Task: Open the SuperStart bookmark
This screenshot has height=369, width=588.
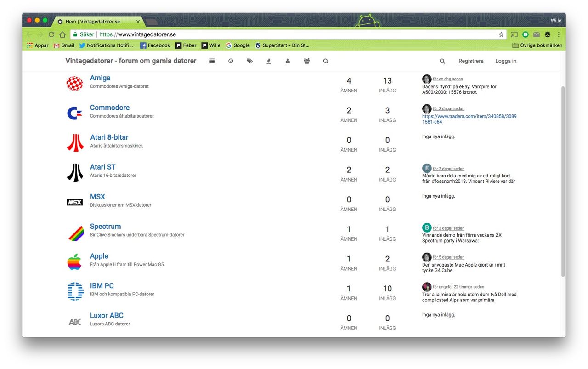Action: pos(283,45)
